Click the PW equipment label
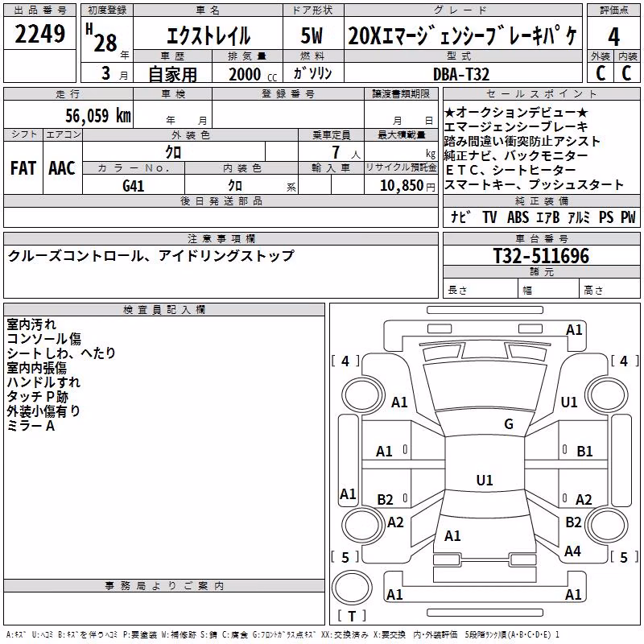Viewport: 644px width, 644px height. click(628, 217)
